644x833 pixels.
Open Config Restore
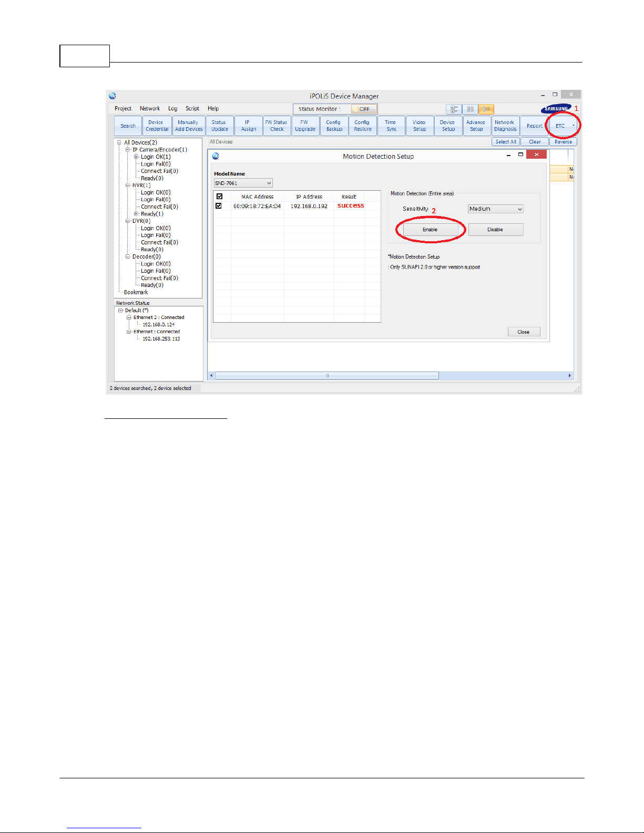tap(362, 126)
